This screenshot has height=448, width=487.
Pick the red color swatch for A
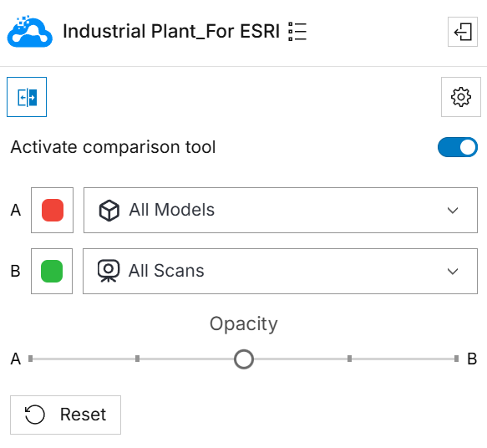53,210
